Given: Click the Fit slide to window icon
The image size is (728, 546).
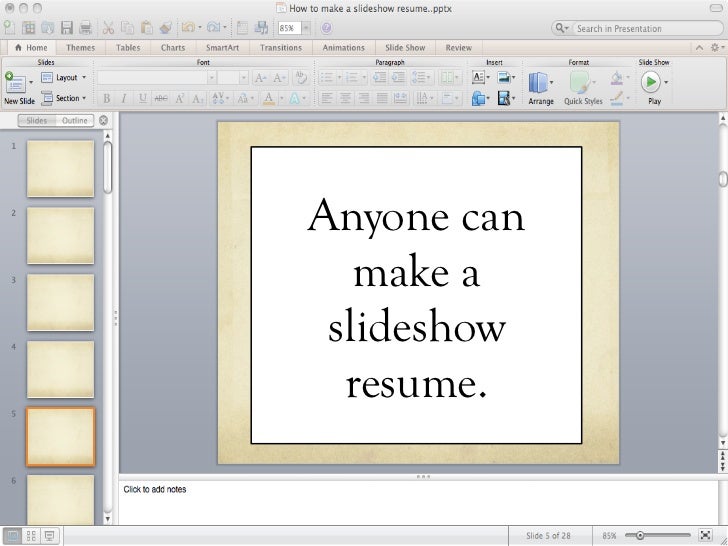Looking at the screenshot, I should tap(705, 535).
